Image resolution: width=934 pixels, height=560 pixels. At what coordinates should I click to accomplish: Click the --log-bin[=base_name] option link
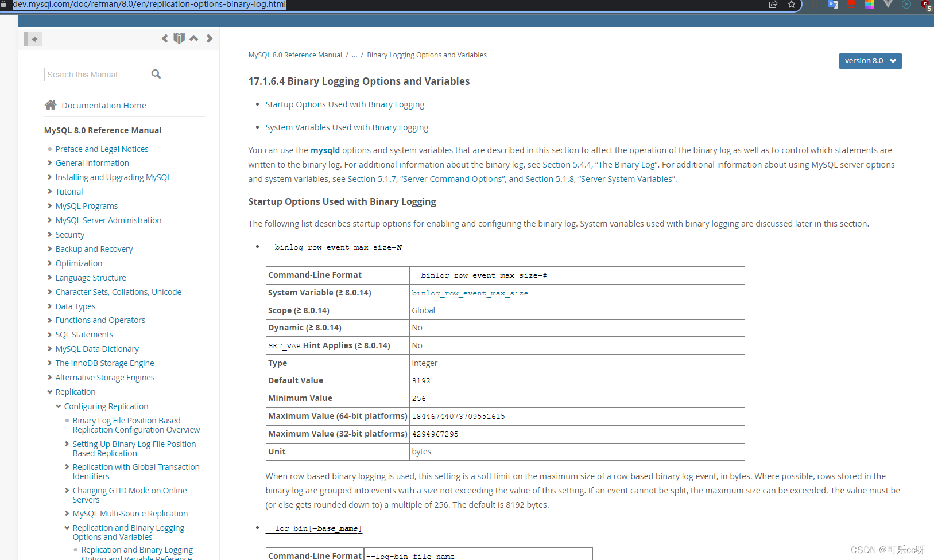313,528
